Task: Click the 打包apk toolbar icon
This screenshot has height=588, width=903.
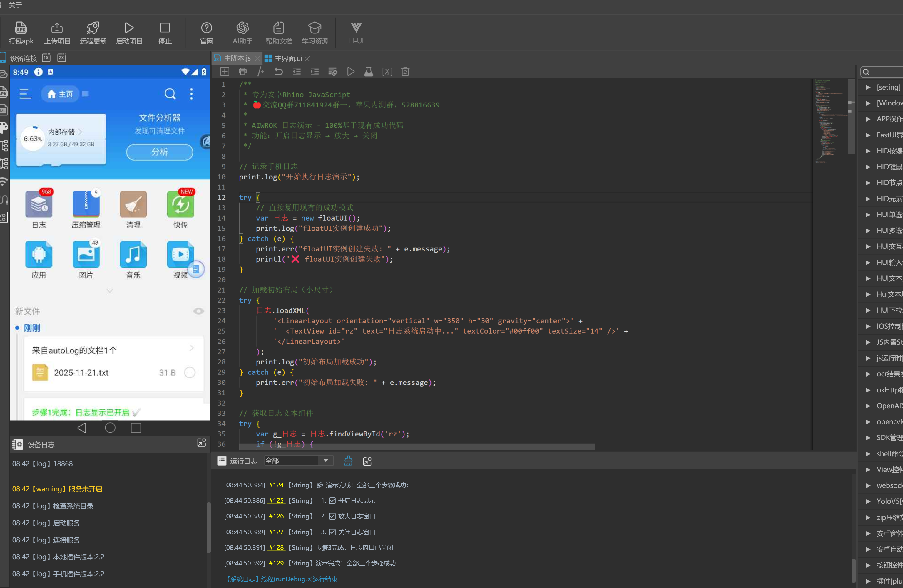Action: pyautogui.click(x=21, y=28)
